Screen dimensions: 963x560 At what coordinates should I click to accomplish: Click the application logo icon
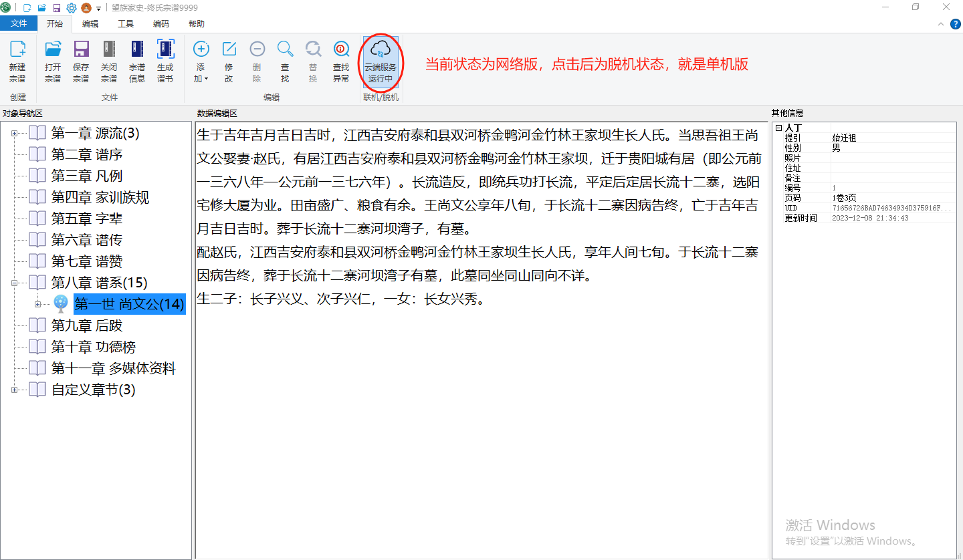(6, 7)
